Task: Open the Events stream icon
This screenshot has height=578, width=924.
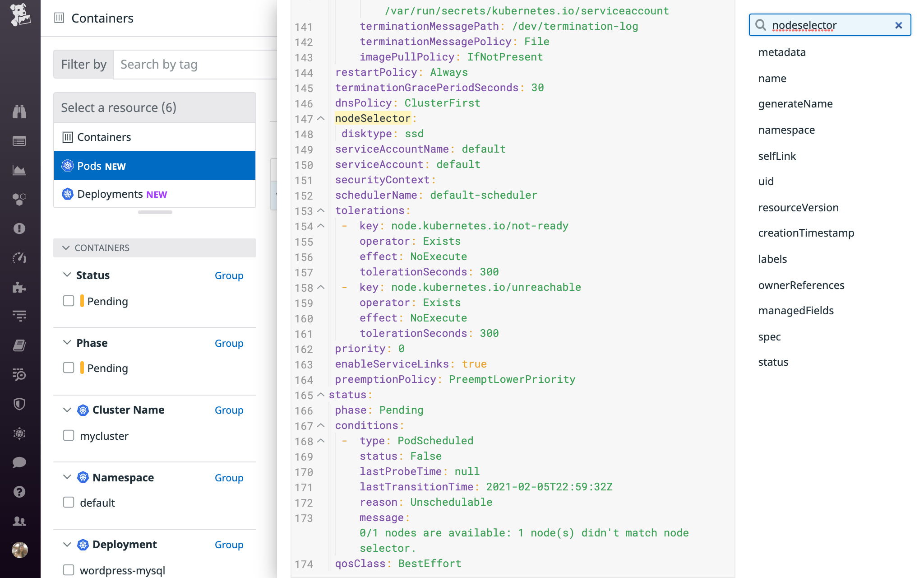Action: point(19,140)
